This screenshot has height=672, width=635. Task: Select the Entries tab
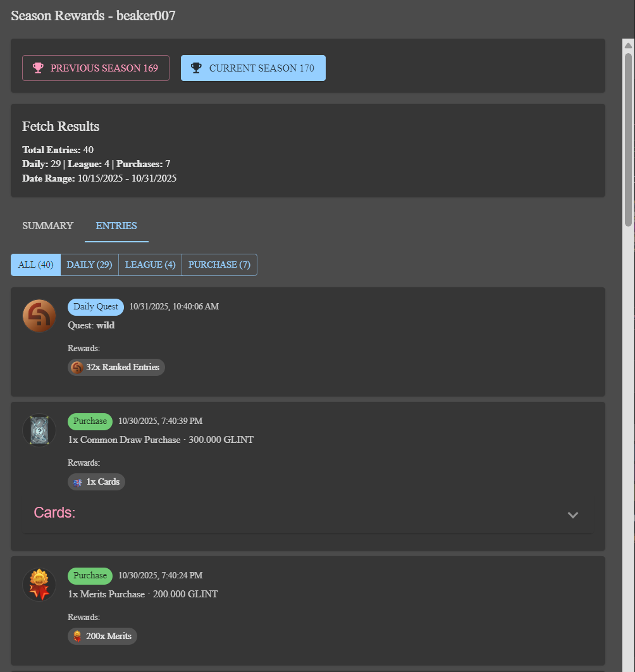116,226
